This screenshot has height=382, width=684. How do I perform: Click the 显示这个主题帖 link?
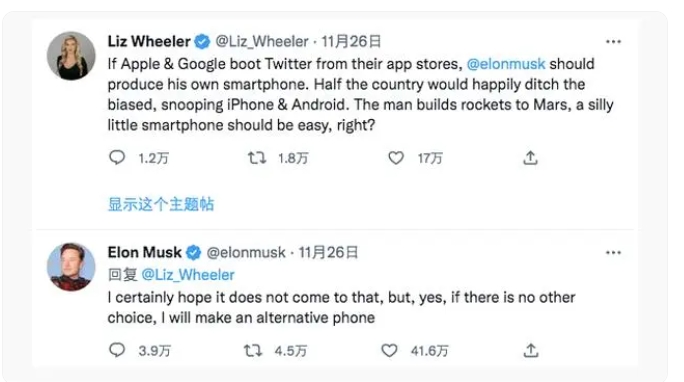tap(161, 204)
